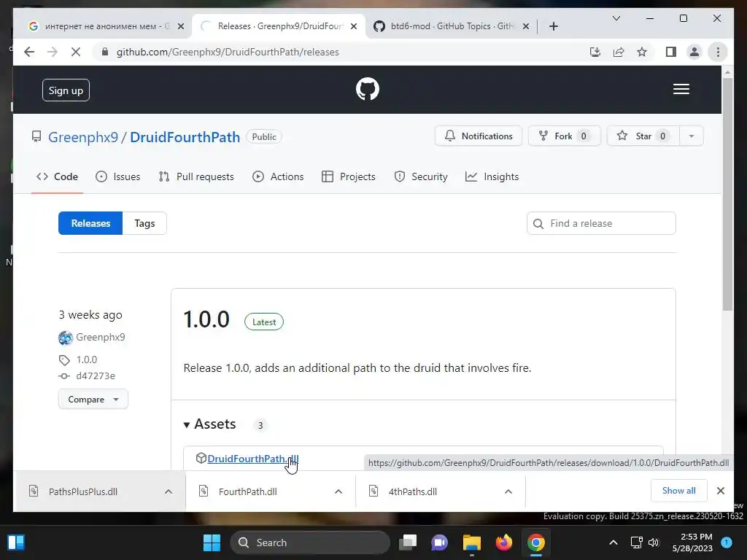Click the page vertical scrollbar
The width and height of the screenshot is (747, 560).
coord(727,195)
